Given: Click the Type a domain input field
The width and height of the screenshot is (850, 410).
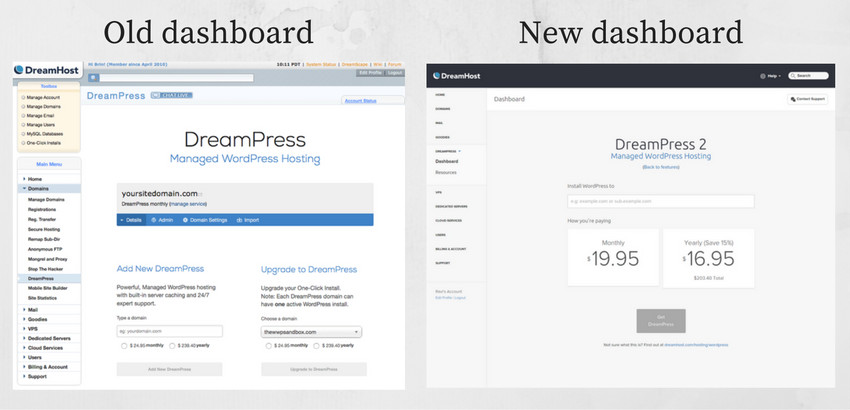Looking at the screenshot, I should [x=170, y=331].
